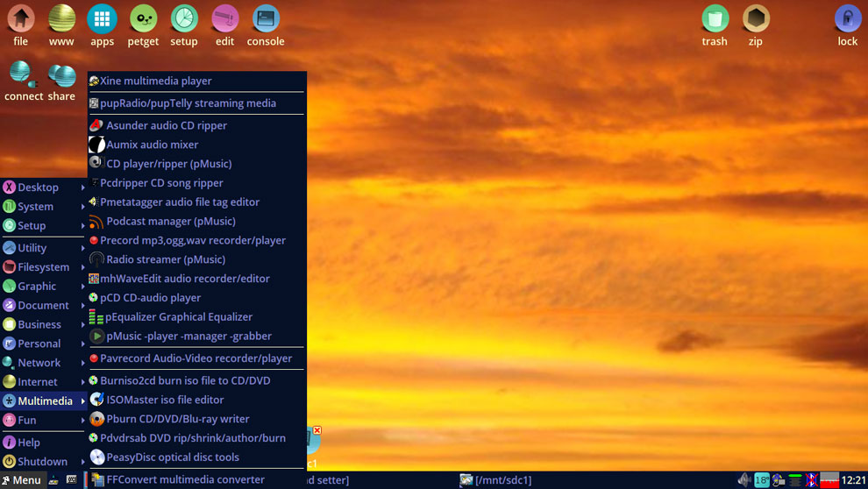
Task: Open PeasyDisc optical disc tools
Action: pos(196,457)
